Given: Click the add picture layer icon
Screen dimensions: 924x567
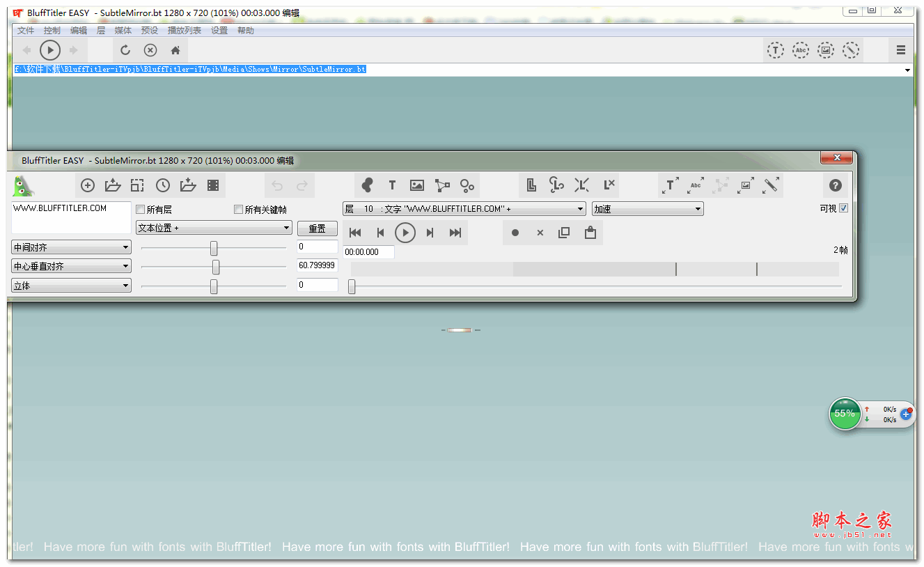Looking at the screenshot, I should 417,185.
